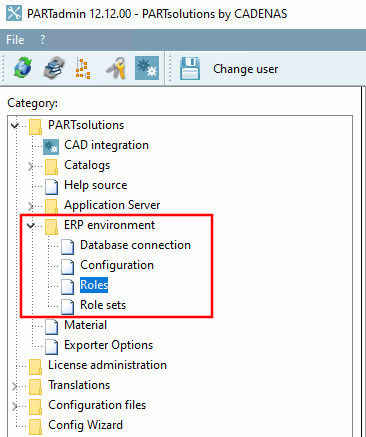Click the floppy disk save icon
The height and width of the screenshot is (437, 366).
coord(190,68)
